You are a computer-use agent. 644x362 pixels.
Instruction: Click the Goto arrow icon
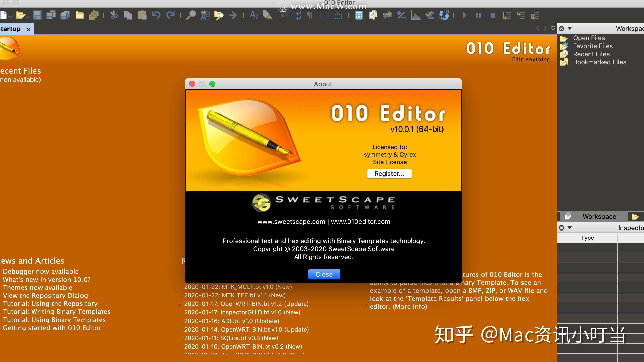[233, 15]
